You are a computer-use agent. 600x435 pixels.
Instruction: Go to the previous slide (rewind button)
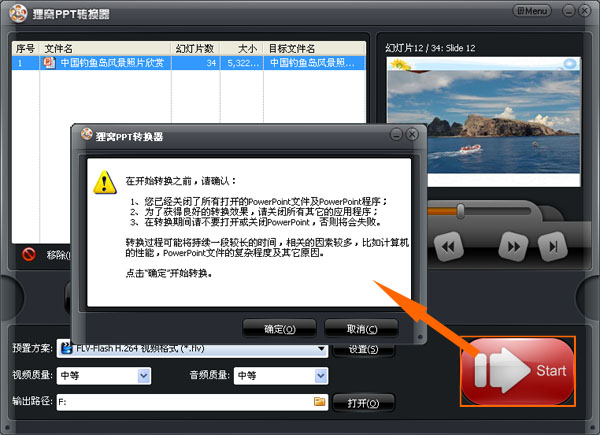[448, 247]
